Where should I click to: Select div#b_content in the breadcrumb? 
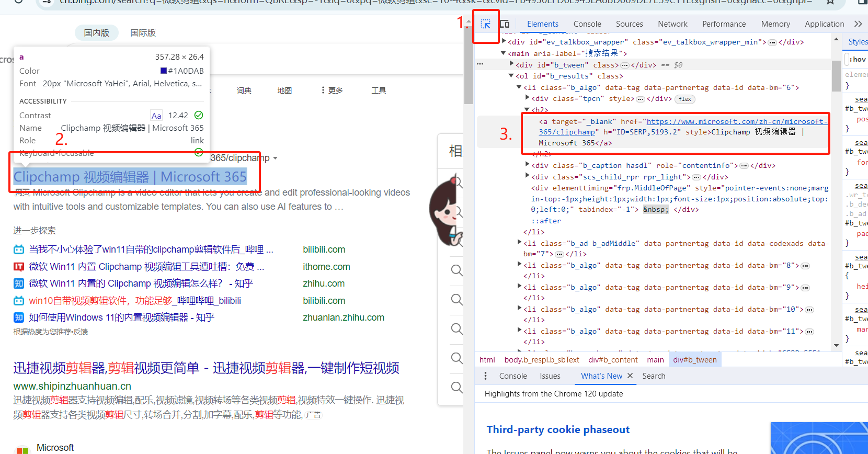(613, 360)
